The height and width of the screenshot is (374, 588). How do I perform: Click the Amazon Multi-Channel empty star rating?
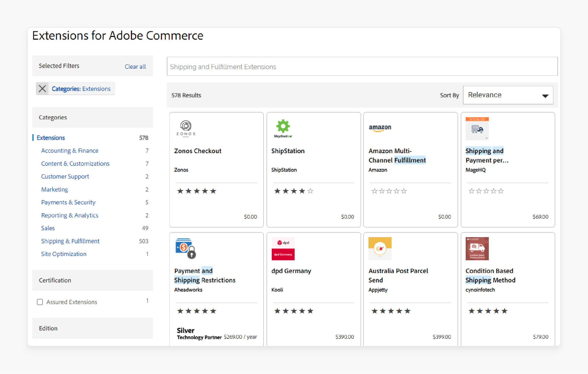click(x=389, y=191)
